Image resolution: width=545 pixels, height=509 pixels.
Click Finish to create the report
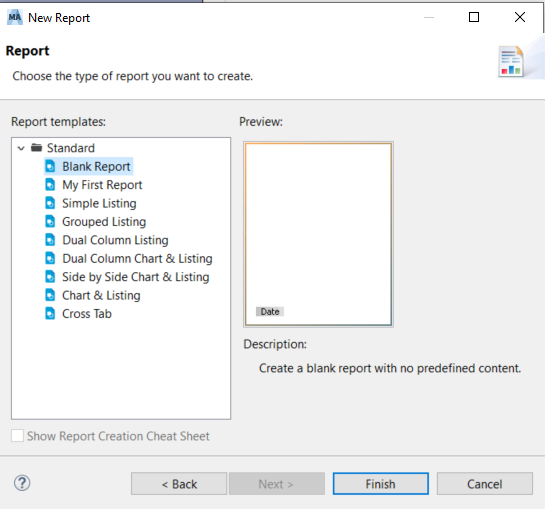[x=381, y=484]
